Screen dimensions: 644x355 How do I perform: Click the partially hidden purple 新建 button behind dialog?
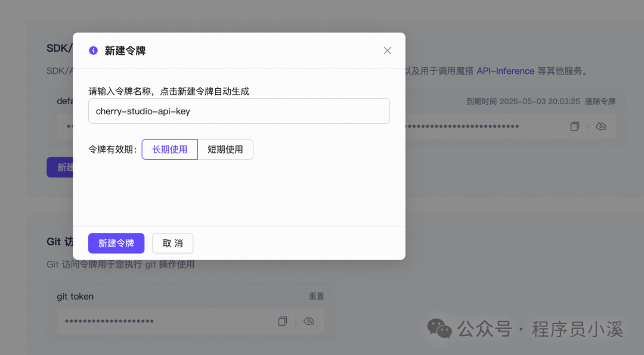click(60, 167)
